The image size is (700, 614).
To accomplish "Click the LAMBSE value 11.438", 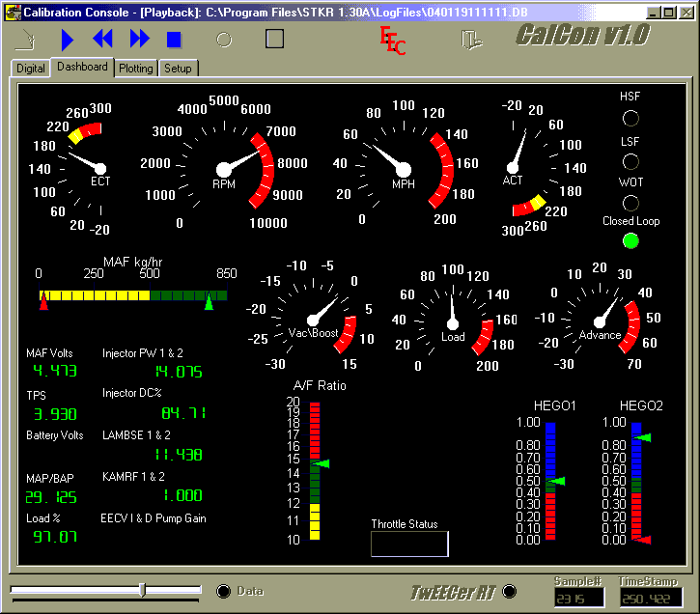I will click(x=179, y=455).
